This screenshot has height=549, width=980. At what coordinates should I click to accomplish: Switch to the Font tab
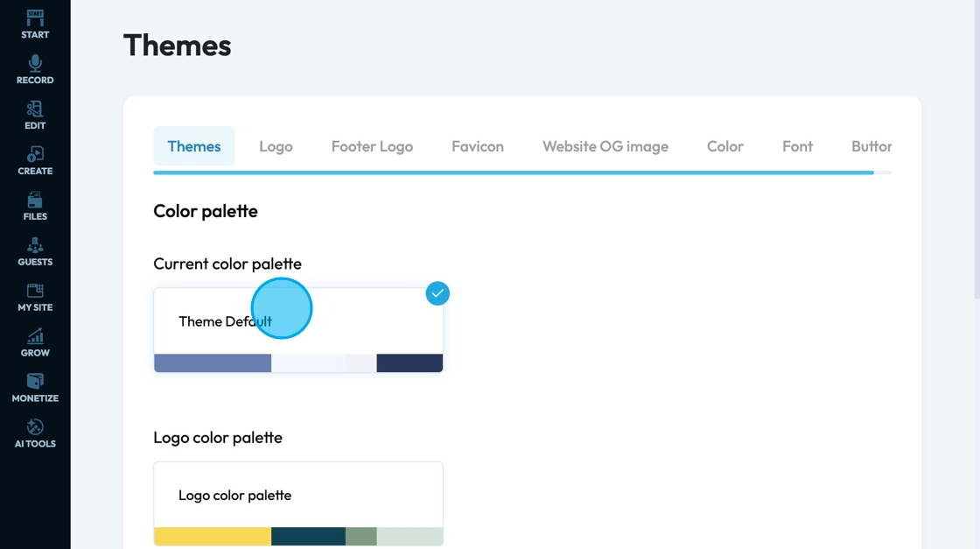(x=797, y=146)
